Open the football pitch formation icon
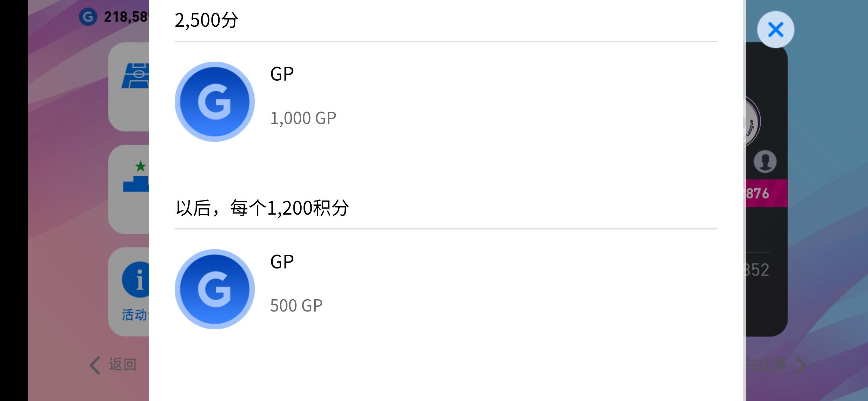 [x=135, y=76]
